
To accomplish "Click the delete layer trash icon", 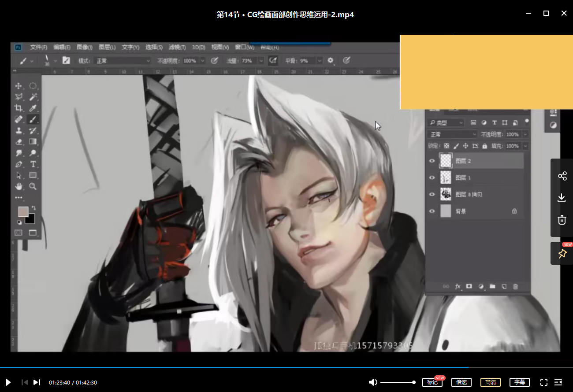I will [x=516, y=286].
